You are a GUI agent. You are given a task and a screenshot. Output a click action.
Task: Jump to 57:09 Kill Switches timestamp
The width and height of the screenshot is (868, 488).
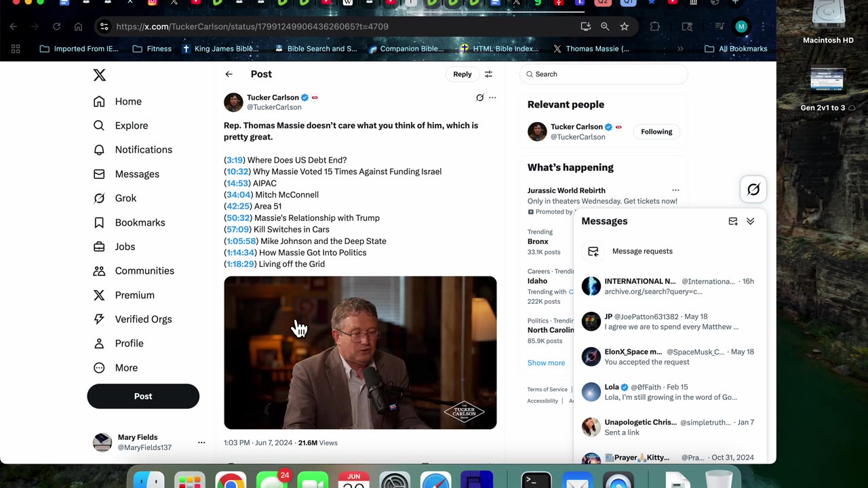click(238, 229)
